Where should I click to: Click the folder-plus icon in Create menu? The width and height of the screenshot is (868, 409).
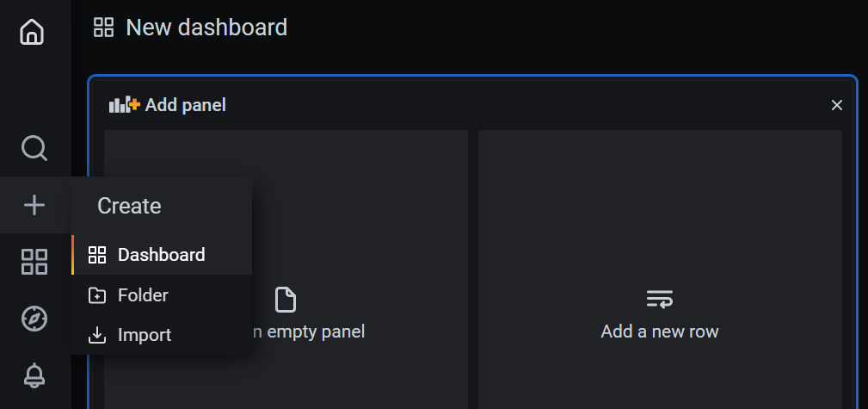pyautogui.click(x=97, y=295)
